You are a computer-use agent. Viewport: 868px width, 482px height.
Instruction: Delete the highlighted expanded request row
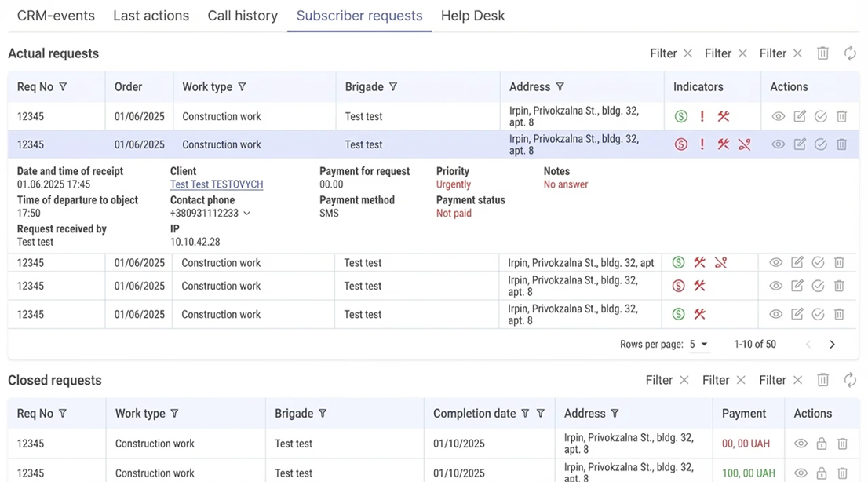(841, 144)
